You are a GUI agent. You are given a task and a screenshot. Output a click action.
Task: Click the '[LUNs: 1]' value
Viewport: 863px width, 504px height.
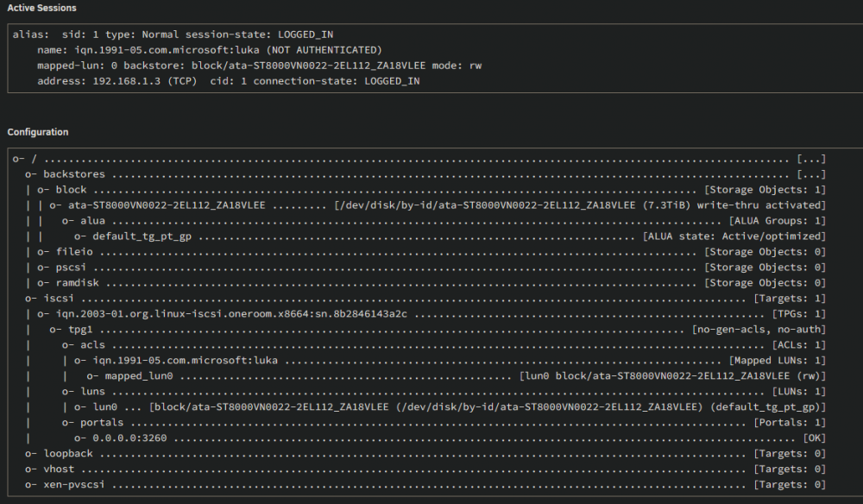click(x=798, y=391)
